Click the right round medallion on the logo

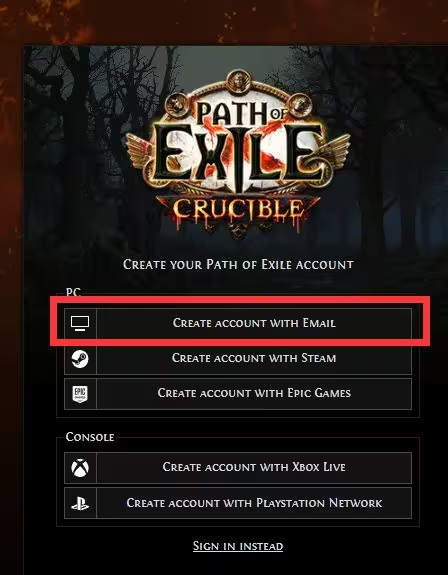(300, 105)
